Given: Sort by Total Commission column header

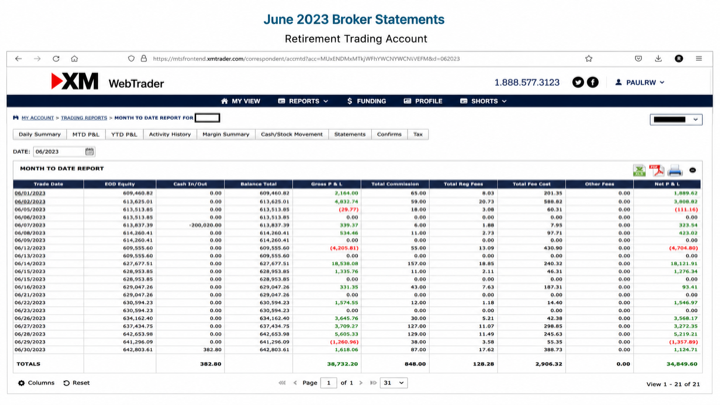Looking at the screenshot, I should (x=395, y=184).
